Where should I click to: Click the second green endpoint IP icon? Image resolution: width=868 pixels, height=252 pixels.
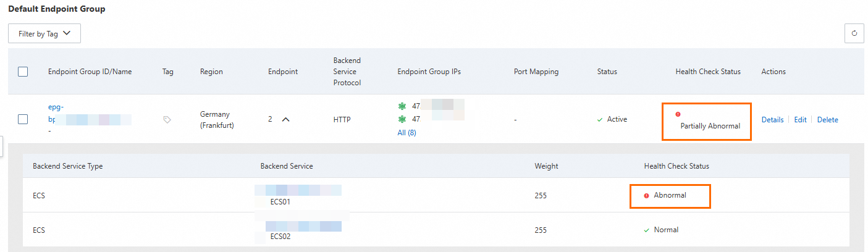click(x=403, y=119)
